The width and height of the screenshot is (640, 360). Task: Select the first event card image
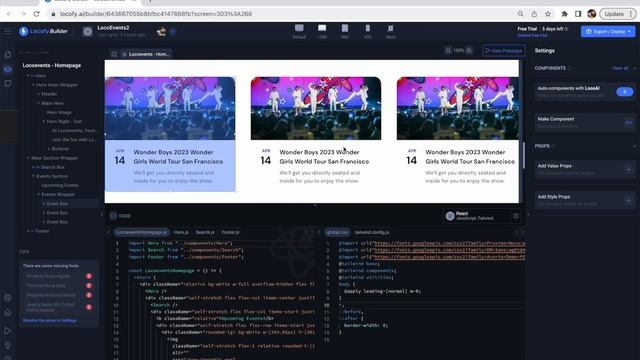pyautogui.click(x=170, y=108)
